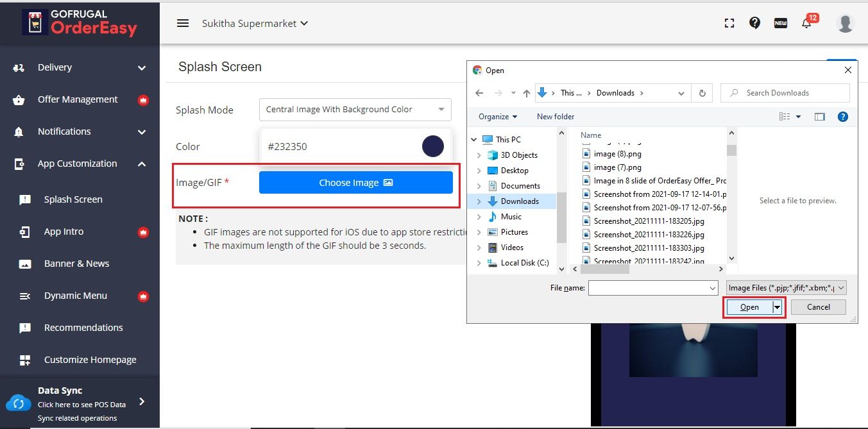This screenshot has width=868, height=429.
Task: Expand the Data Sync panel arrow
Action: (x=142, y=401)
